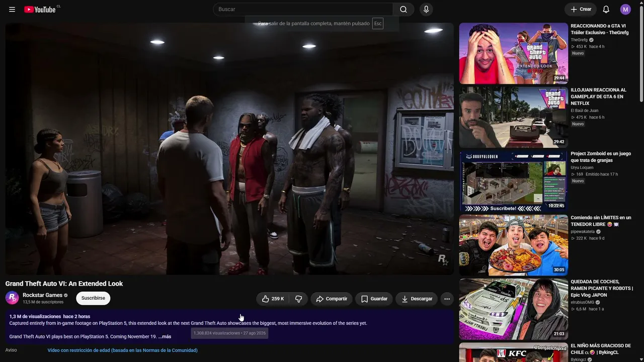Save the video with Guardar

coord(374,299)
